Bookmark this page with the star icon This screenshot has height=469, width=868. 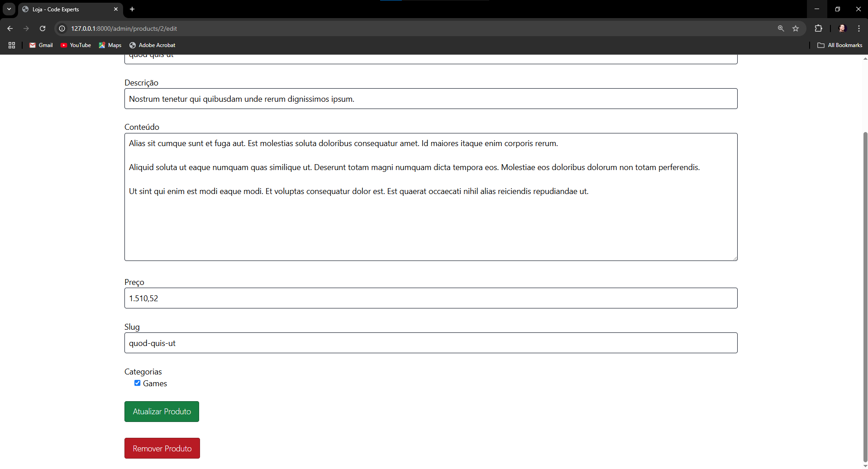(x=796, y=28)
